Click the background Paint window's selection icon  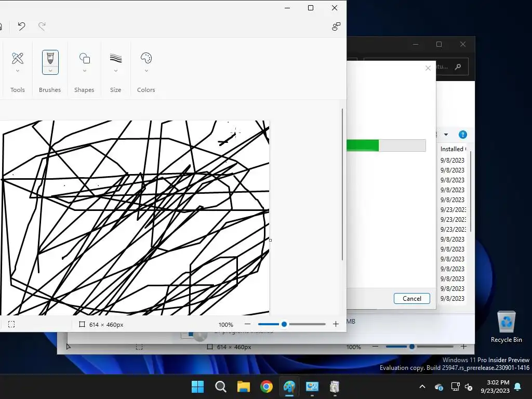139,347
